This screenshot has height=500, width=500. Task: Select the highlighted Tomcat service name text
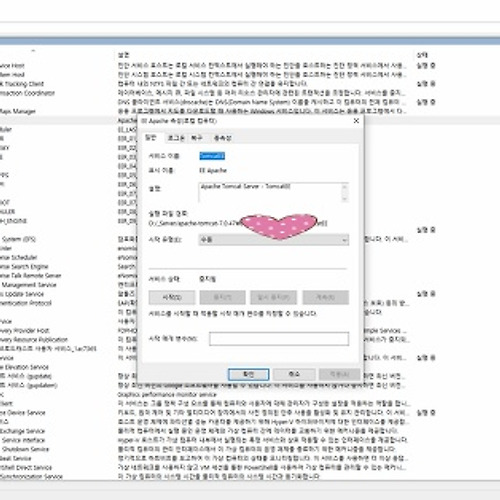(x=212, y=156)
